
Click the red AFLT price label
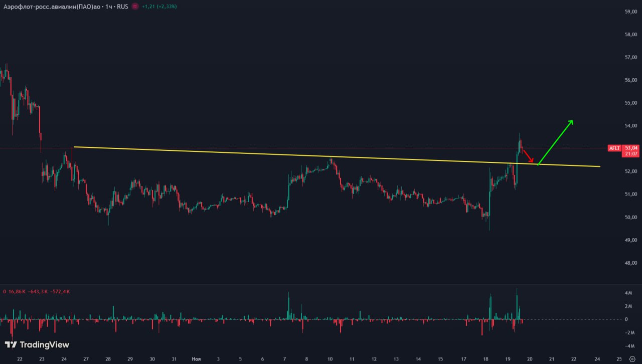click(615, 148)
